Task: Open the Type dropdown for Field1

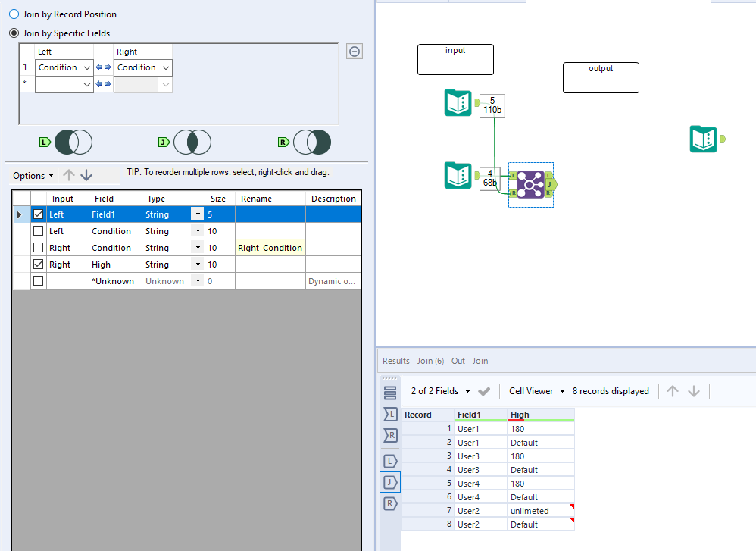Action: (x=196, y=214)
